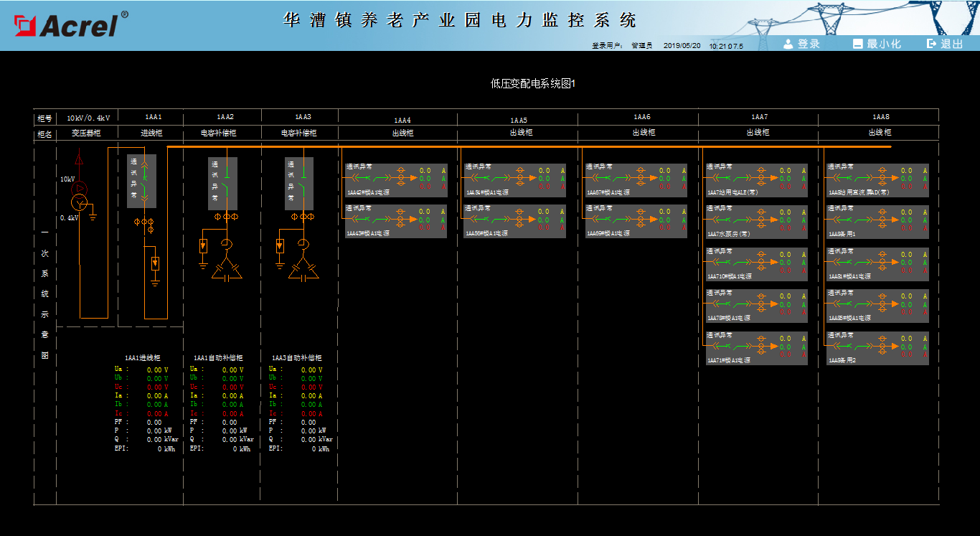Click the 1AA3 delta capacitor bank symbol

pyautogui.click(x=303, y=271)
